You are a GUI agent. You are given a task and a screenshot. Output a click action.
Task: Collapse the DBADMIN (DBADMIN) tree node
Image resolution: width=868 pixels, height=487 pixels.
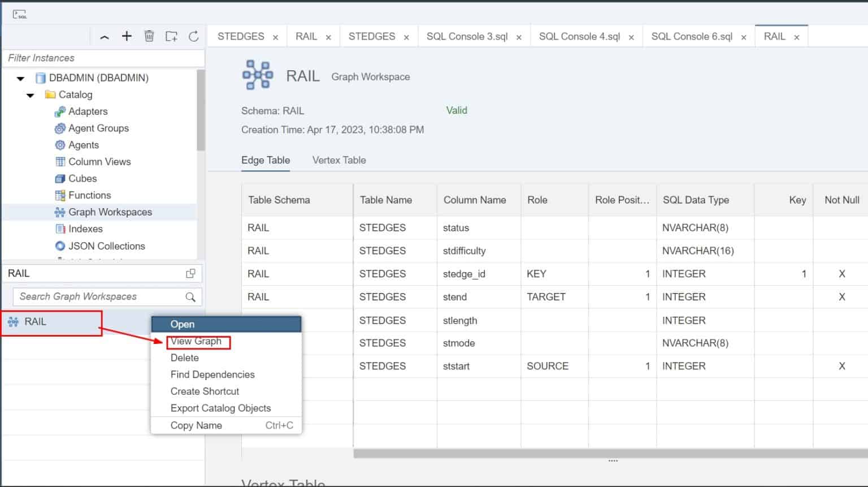click(x=21, y=78)
